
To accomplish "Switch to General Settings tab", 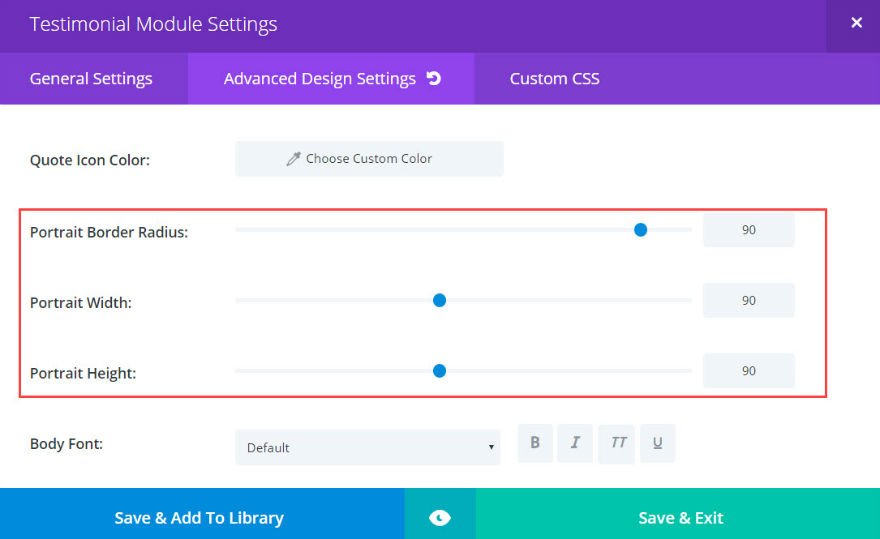I will pyautogui.click(x=91, y=78).
